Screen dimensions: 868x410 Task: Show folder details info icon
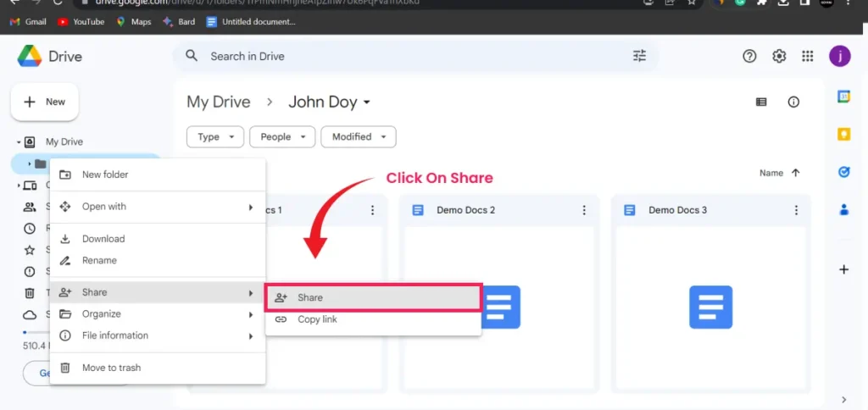793,102
